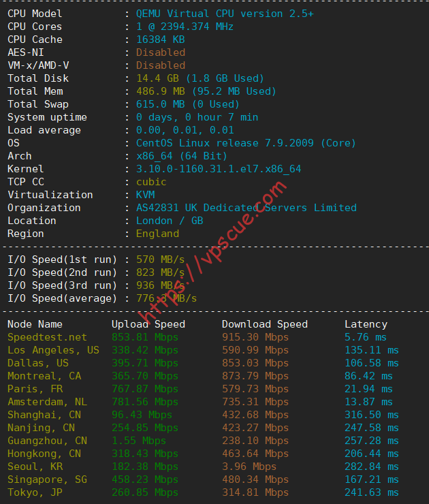Click the Latency column header

[366, 324]
